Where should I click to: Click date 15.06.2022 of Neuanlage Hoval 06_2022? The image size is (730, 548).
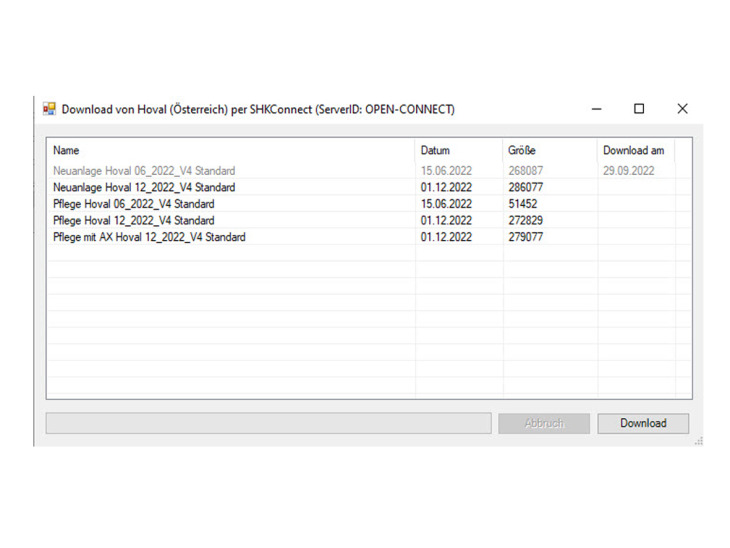pyautogui.click(x=446, y=171)
